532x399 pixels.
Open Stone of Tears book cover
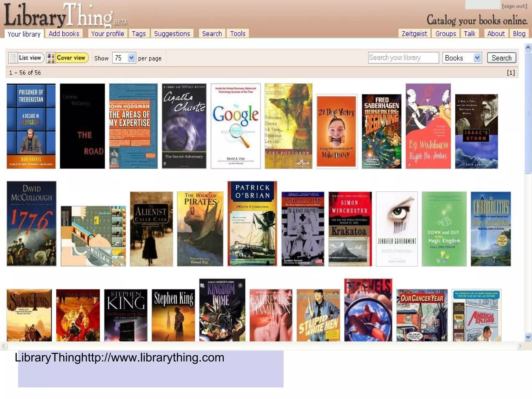(x=29, y=315)
